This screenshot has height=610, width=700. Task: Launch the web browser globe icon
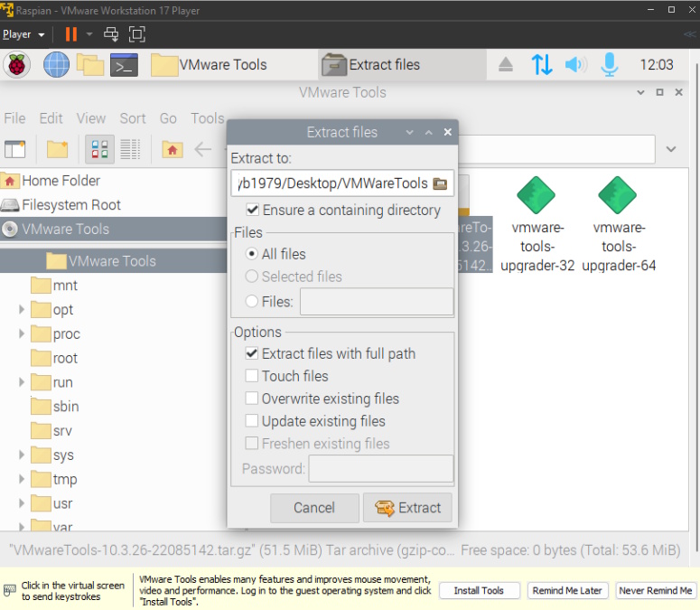[x=56, y=64]
